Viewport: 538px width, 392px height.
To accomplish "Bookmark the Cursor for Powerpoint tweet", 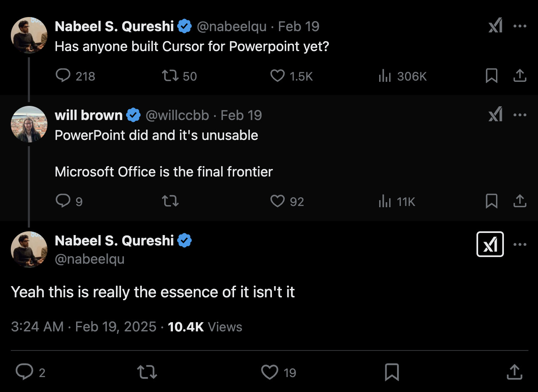I will click(x=491, y=76).
